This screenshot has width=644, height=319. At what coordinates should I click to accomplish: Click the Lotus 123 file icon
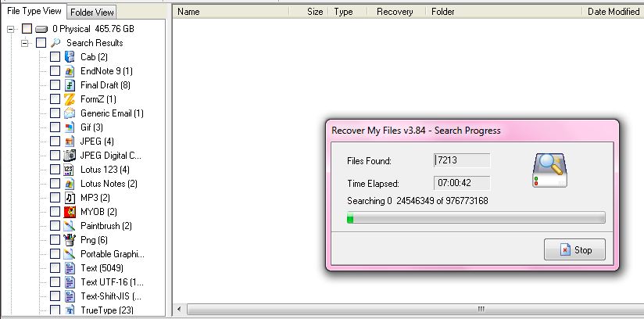pos(70,170)
